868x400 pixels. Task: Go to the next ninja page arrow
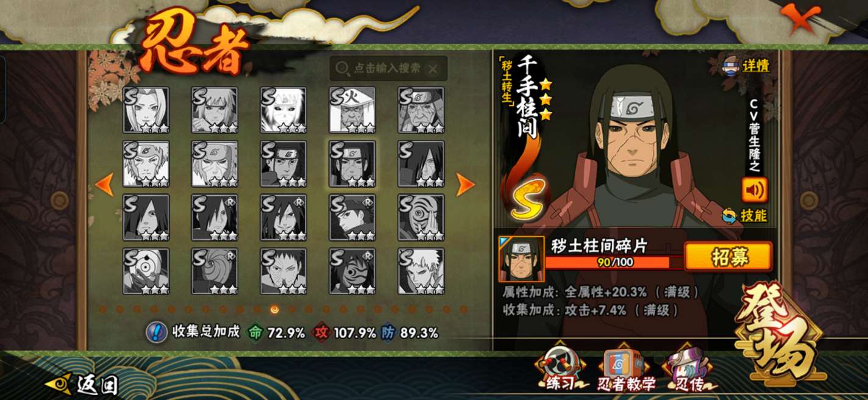[466, 185]
